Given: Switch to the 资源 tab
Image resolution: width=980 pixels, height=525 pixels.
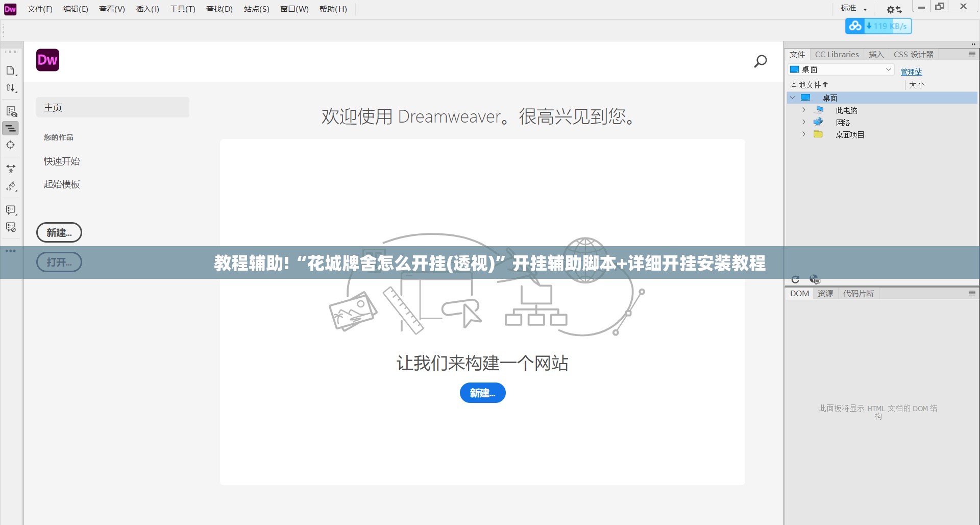Looking at the screenshot, I should (825, 293).
